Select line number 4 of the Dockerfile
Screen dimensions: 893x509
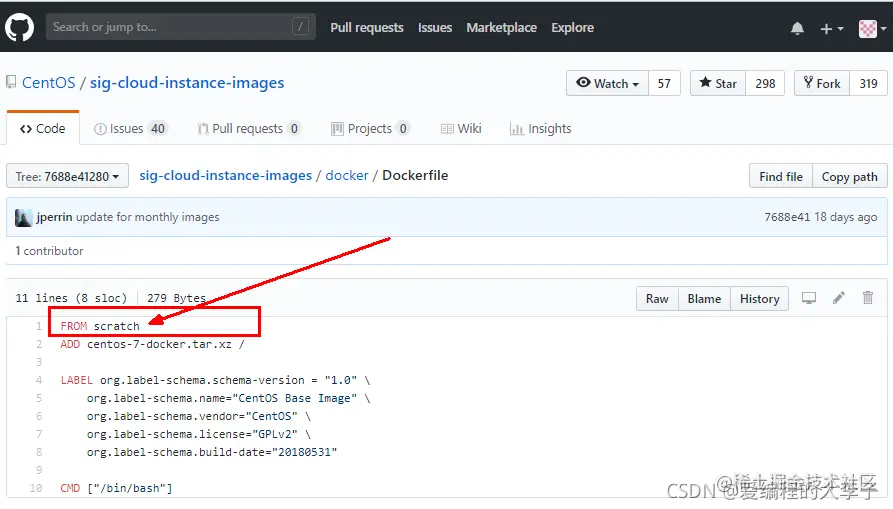(x=39, y=380)
